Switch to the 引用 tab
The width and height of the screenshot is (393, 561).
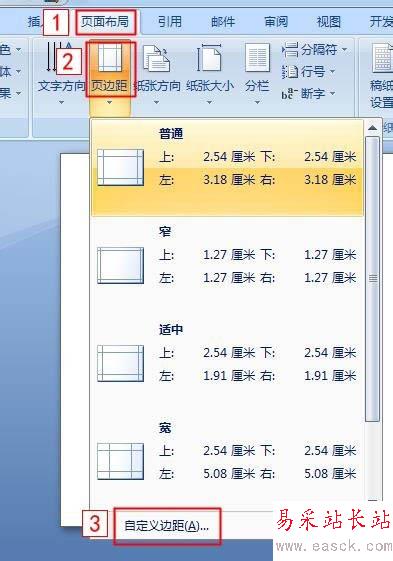(170, 22)
